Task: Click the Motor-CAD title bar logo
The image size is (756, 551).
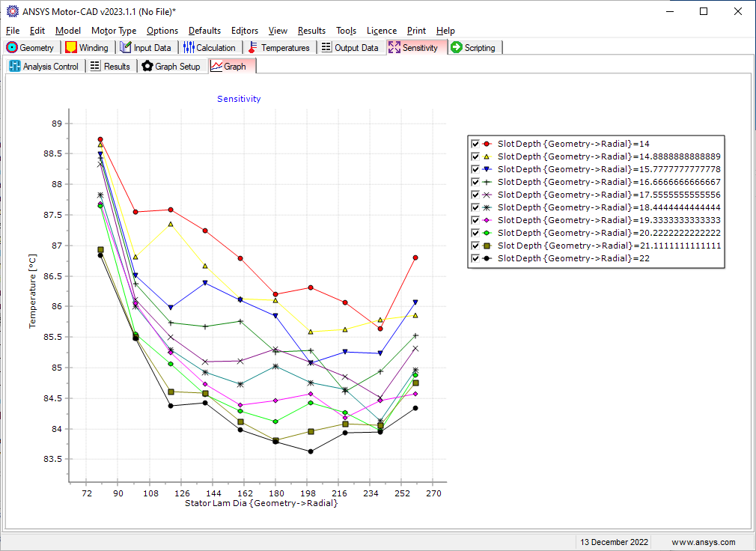Action: (x=12, y=11)
